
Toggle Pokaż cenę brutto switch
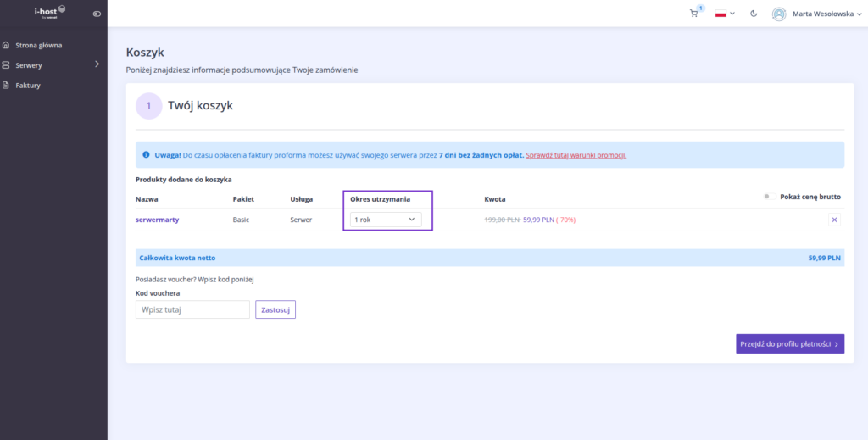coord(766,197)
